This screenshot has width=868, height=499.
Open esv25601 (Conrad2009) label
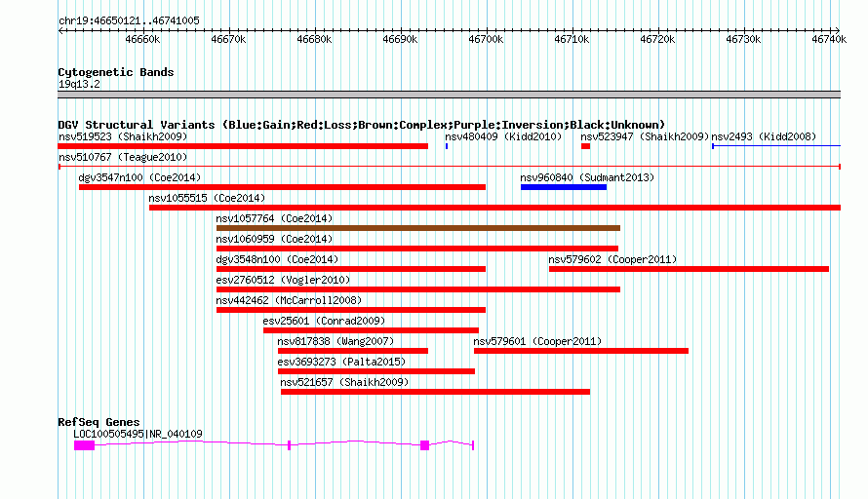324,321
